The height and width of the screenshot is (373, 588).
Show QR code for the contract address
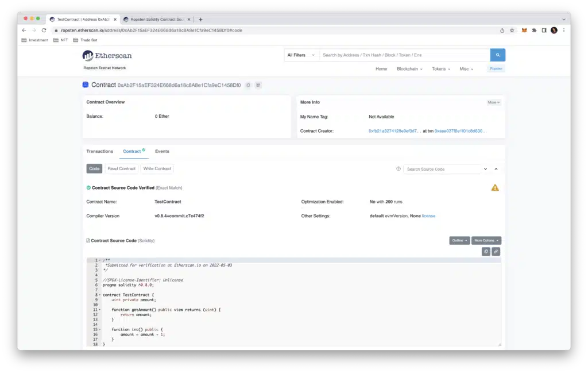[x=258, y=85]
